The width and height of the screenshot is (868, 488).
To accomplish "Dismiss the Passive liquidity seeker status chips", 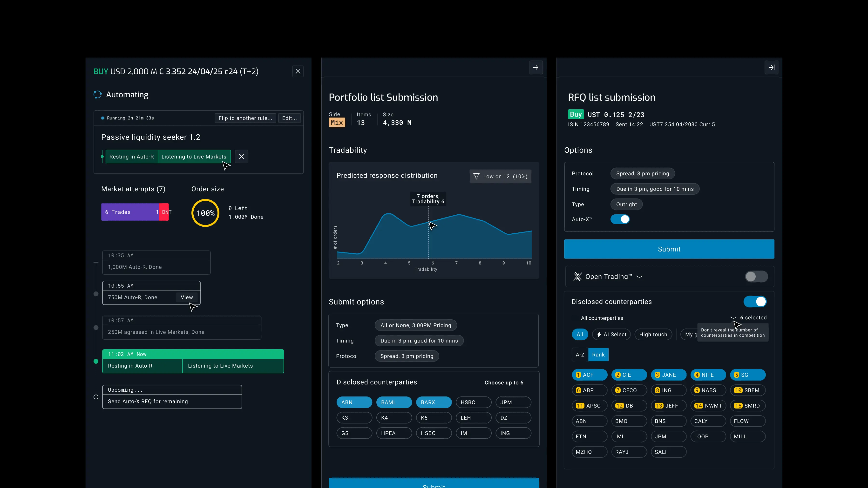I will (242, 157).
